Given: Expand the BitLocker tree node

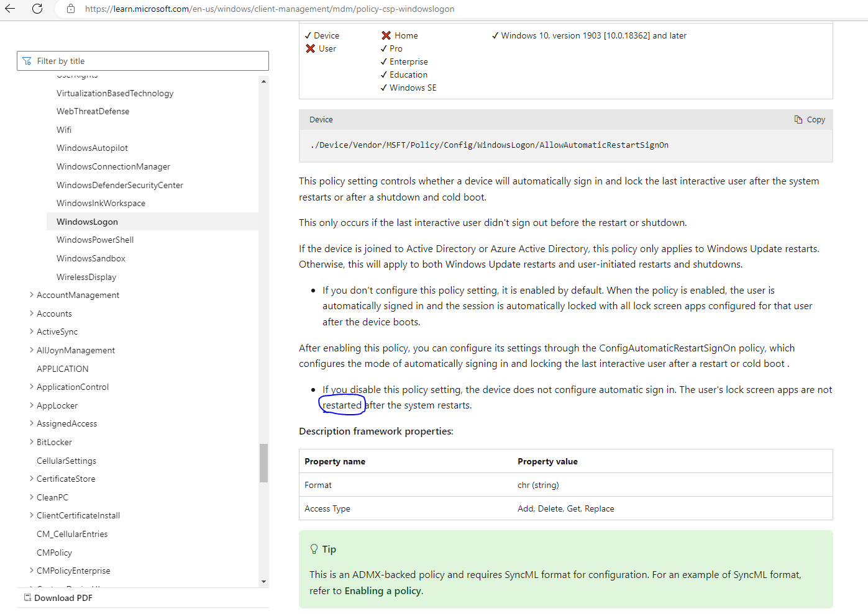Looking at the screenshot, I should click(x=31, y=441).
